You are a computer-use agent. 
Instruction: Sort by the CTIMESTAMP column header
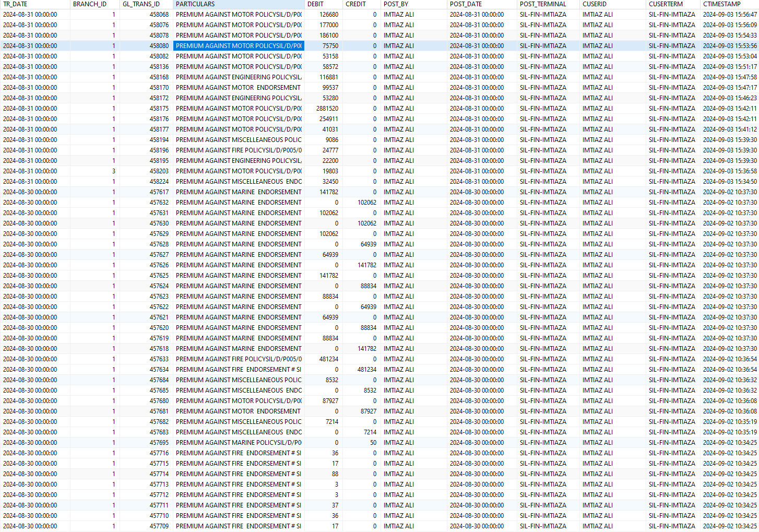coord(729,4)
